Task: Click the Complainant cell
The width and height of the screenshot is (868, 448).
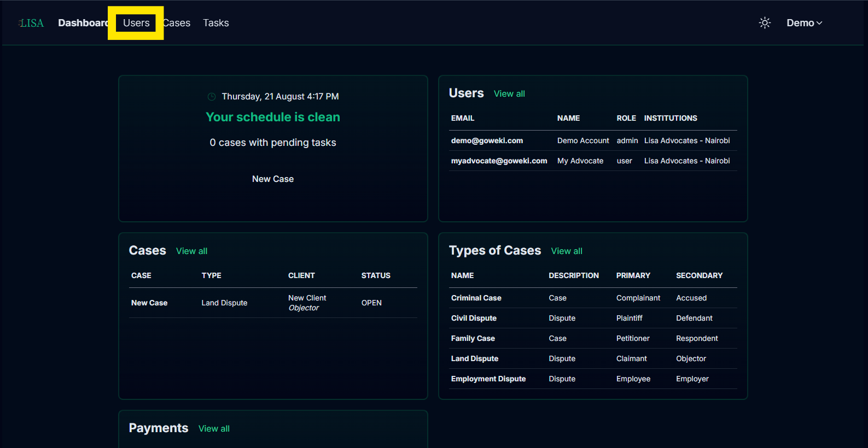Action: coord(638,298)
